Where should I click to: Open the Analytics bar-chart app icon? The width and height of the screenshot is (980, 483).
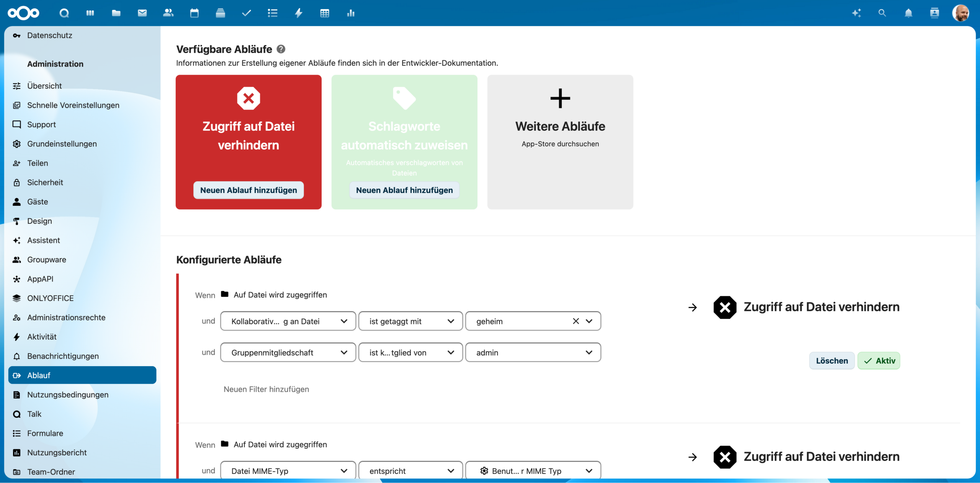[350, 13]
